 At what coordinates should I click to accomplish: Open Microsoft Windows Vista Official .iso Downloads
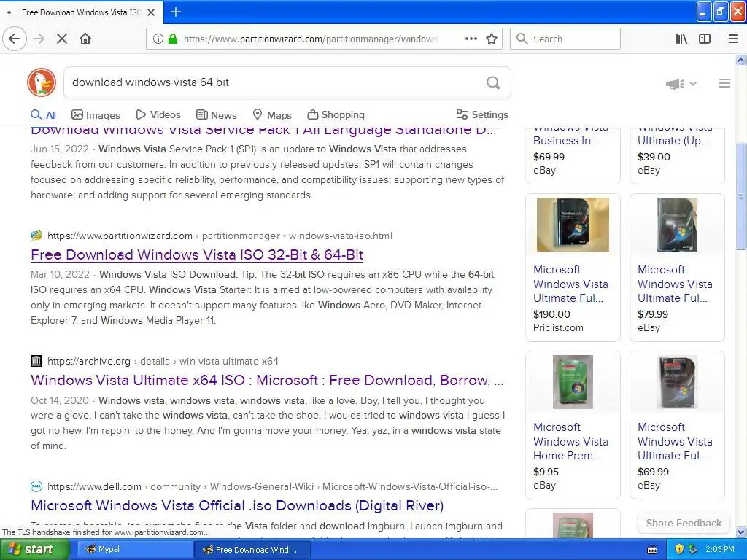click(x=237, y=505)
